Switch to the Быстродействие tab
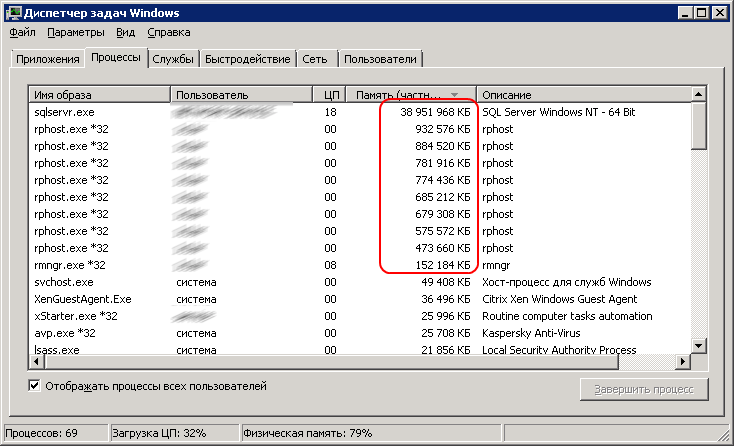This screenshot has height=446, width=734. (x=248, y=60)
